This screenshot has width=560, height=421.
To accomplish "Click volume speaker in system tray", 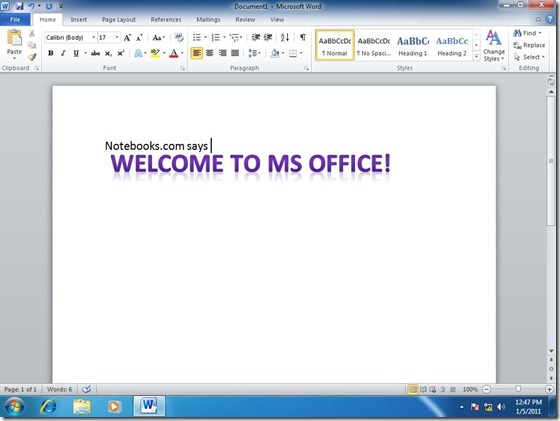I will tap(501, 407).
